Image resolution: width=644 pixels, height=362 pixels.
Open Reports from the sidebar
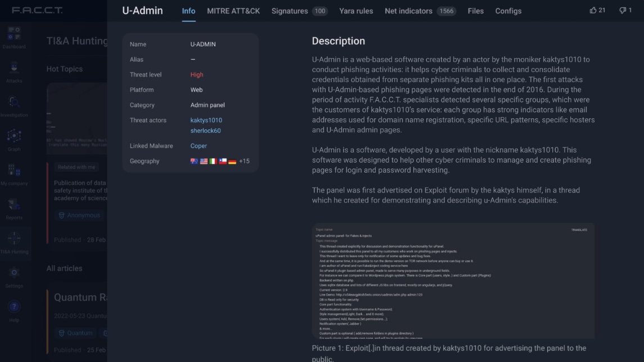coord(14,205)
